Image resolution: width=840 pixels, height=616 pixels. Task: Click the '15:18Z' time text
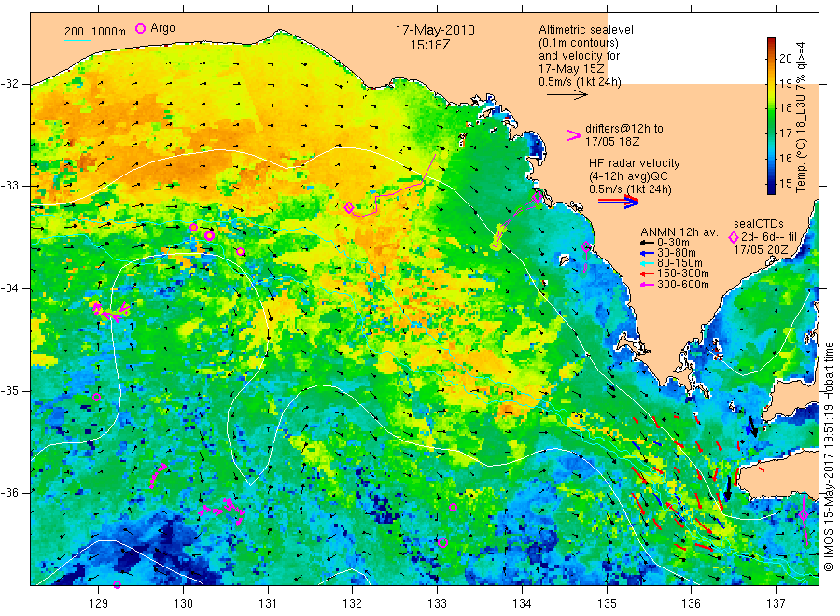point(430,45)
